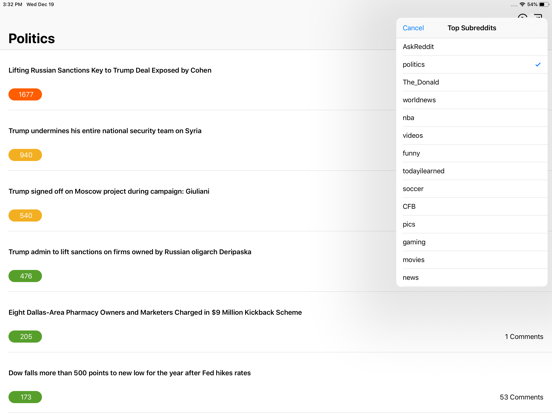The width and height of the screenshot is (552, 414).
Task: Tap the orange 1677 score badge
Action: tap(25, 94)
